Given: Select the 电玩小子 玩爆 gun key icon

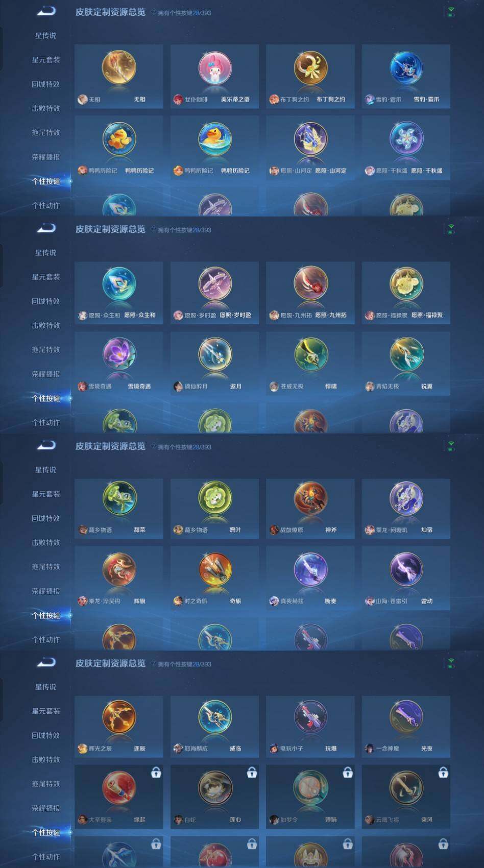Looking at the screenshot, I should (310, 716).
